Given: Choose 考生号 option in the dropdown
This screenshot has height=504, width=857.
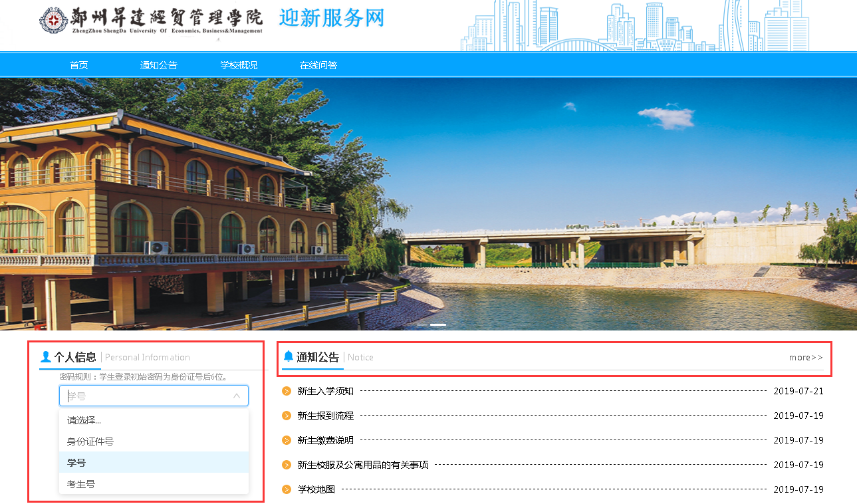Looking at the screenshot, I should [x=81, y=484].
